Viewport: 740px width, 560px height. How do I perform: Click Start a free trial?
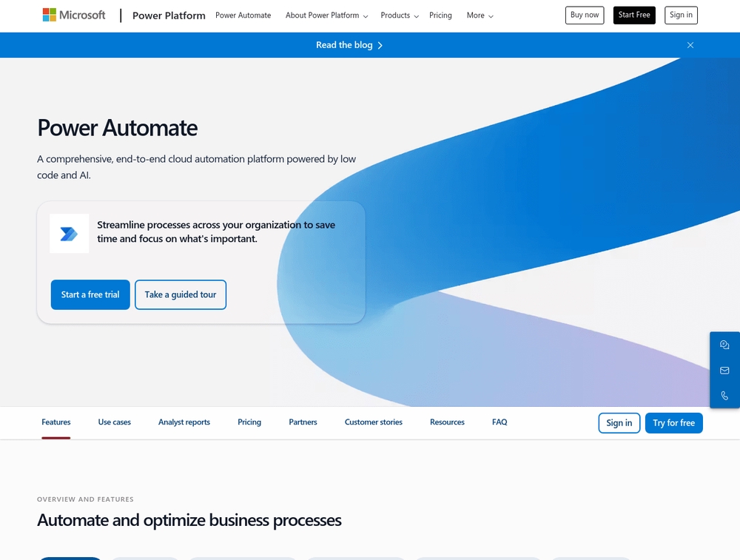click(x=90, y=294)
